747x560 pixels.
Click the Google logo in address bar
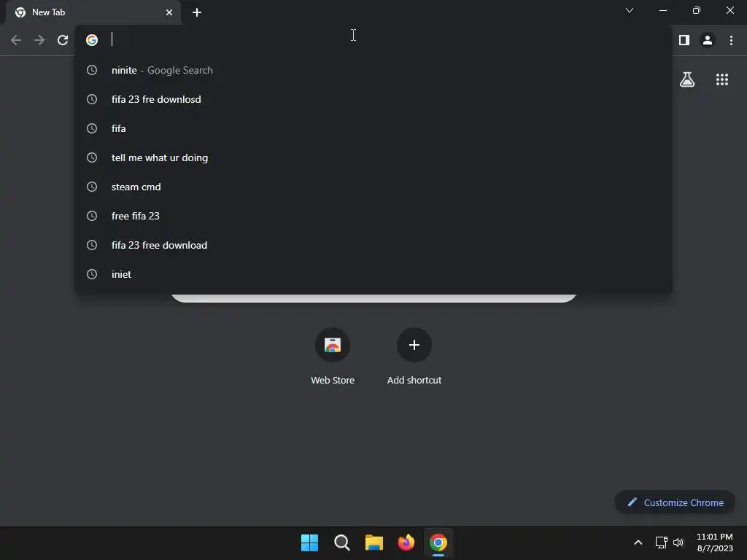[x=92, y=40]
